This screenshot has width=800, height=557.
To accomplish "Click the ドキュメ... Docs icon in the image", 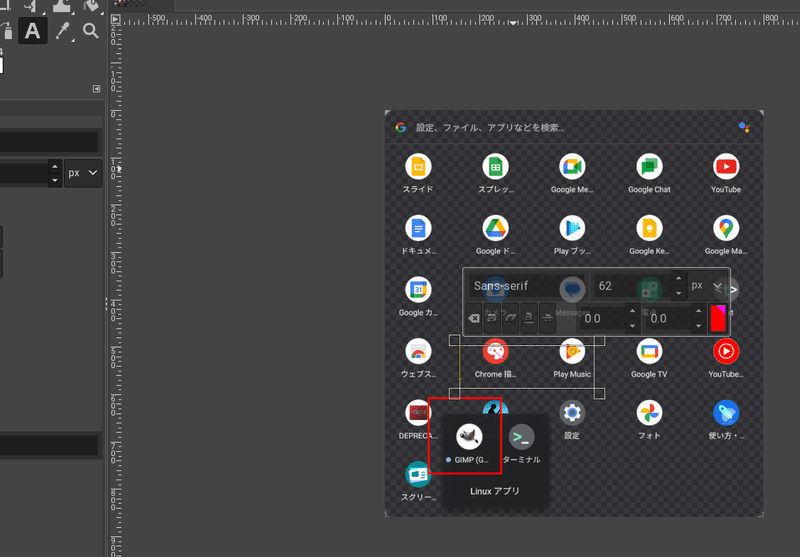I will tap(418, 228).
